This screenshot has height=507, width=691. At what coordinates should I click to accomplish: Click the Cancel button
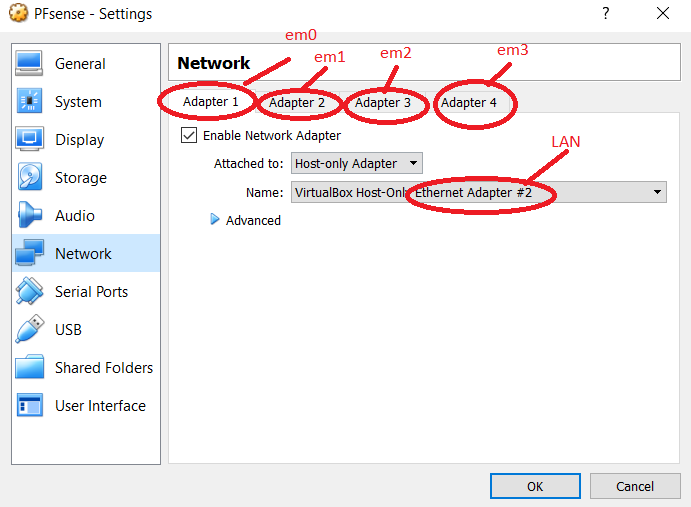point(635,486)
